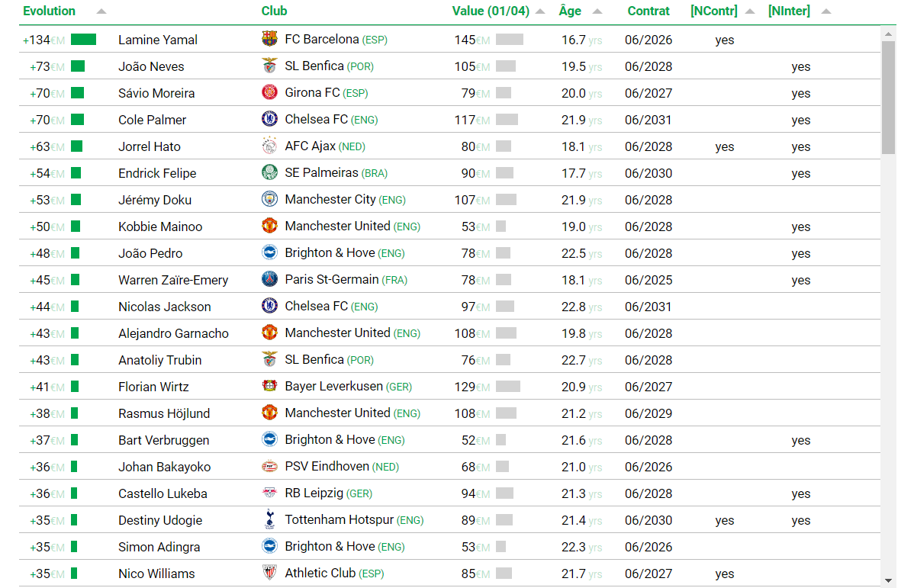Open Florian Wirtz's player entry
The image size is (914, 588).
pos(153,387)
